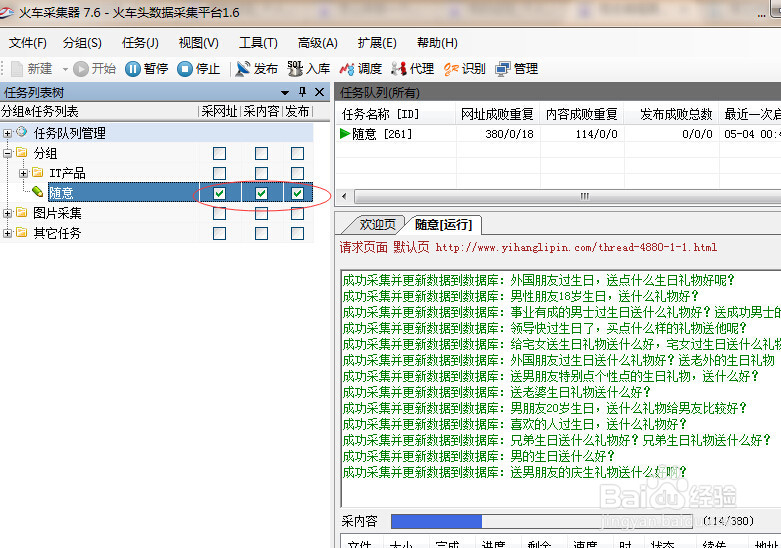Image resolution: width=781 pixels, height=548 pixels.
Task: Switch to the 欢迎页 tab
Action: click(377, 225)
